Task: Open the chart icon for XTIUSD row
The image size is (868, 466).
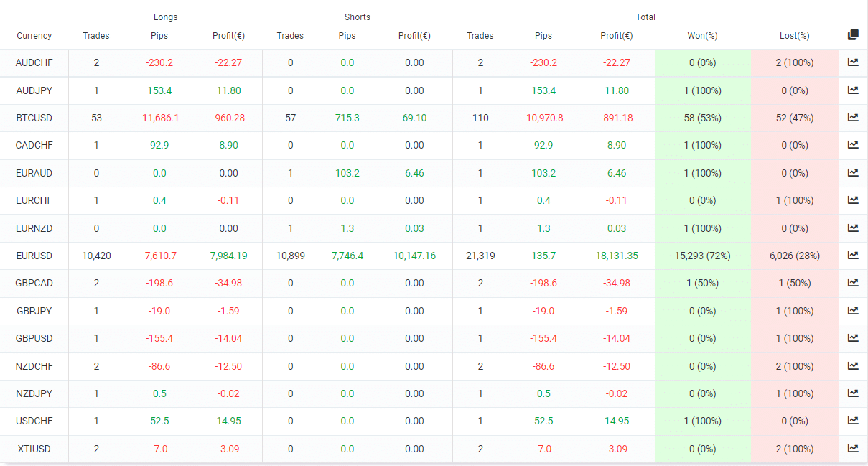Action: coord(853,449)
